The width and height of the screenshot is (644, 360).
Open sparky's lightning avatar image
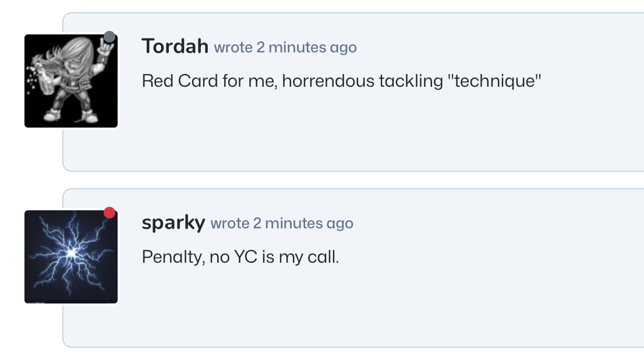(71, 257)
